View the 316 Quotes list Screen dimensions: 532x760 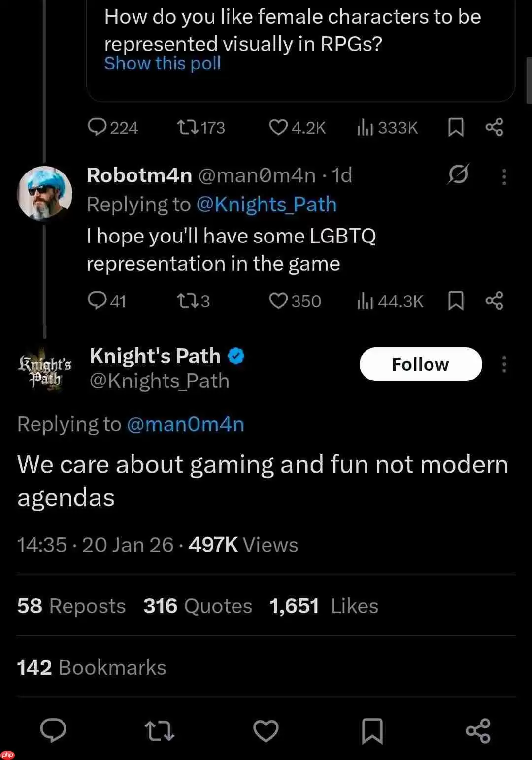point(198,606)
